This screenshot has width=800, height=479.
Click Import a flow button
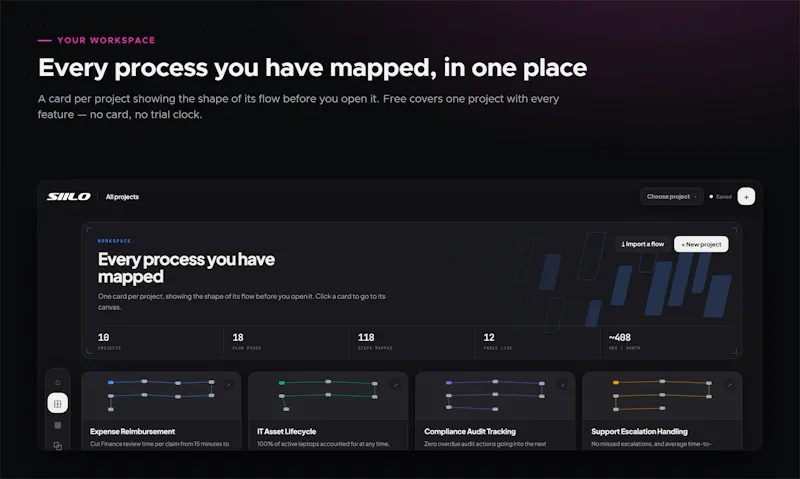[x=643, y=244]
